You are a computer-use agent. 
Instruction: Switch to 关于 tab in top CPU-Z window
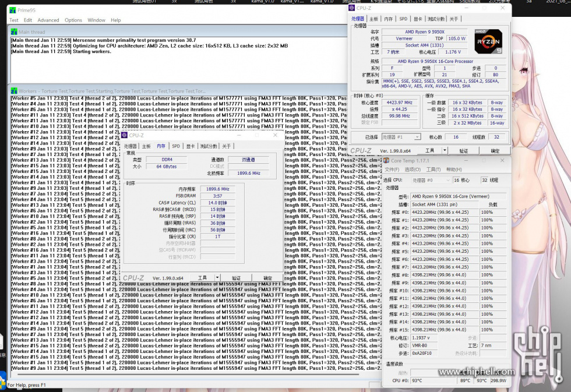tap(454, 19)
